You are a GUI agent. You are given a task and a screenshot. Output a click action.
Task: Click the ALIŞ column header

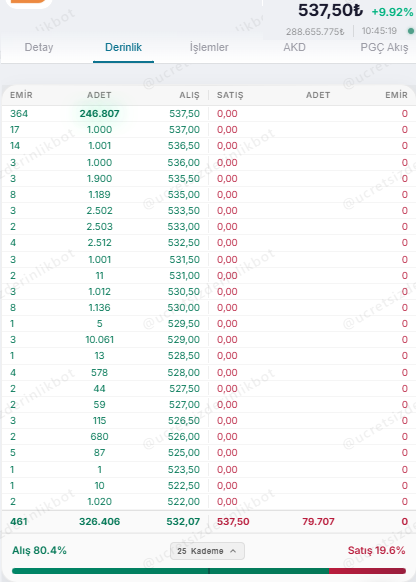coord(189,95)
